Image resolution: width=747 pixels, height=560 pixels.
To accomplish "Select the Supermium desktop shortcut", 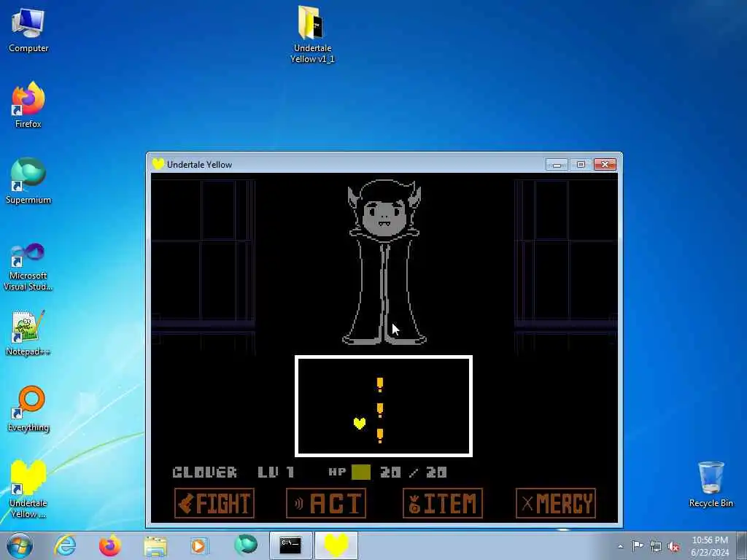I will (28, 181).
